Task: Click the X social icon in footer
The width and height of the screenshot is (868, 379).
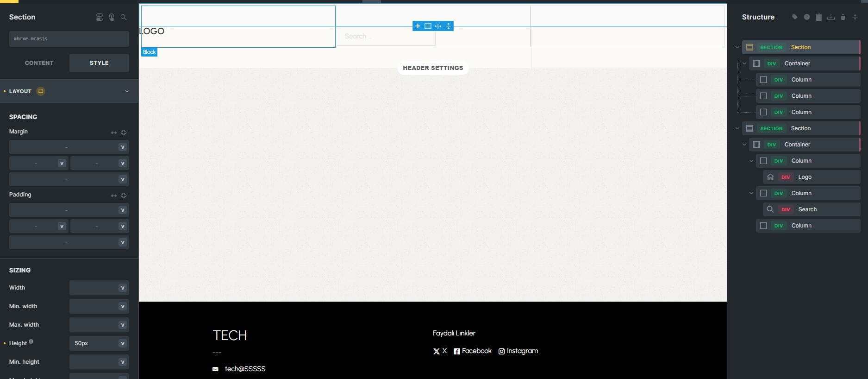Action: [436, 351]
